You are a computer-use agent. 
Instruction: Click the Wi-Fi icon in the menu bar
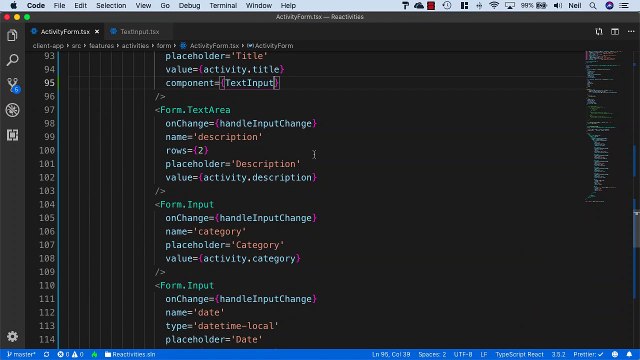494,5
